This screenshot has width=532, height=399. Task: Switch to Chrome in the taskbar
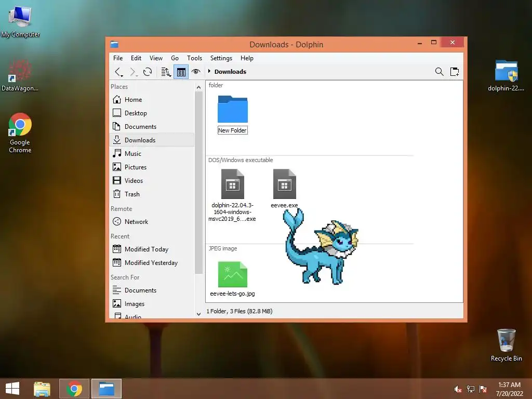[x=74, y=389]
